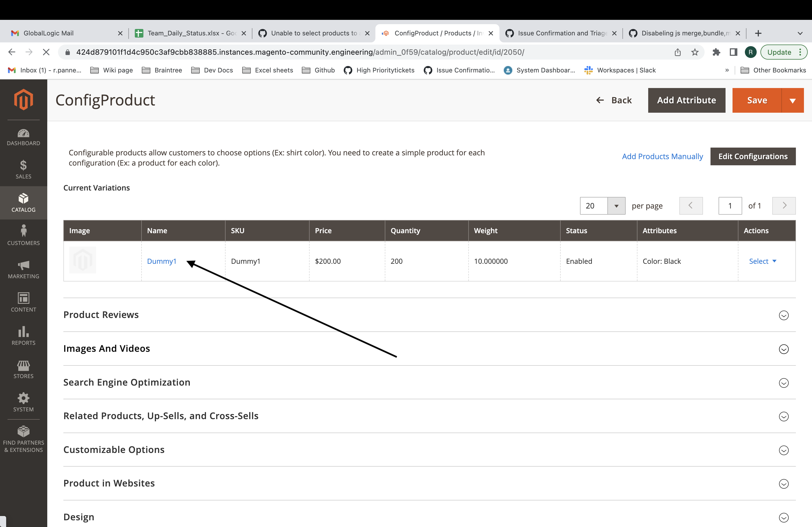Open the per page dropdown showing 20
Image resolution: width=812 pixels, height=527 pixels.
tap(603, 206)
